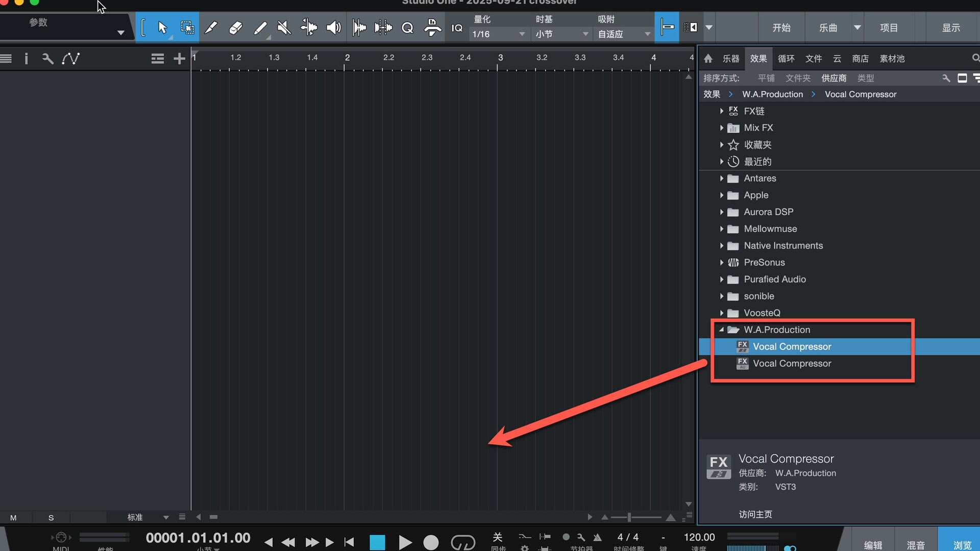The height and width of the screenshot is (551, 980).
Task: Open browser options wrench icon
Action: point(946,78)
